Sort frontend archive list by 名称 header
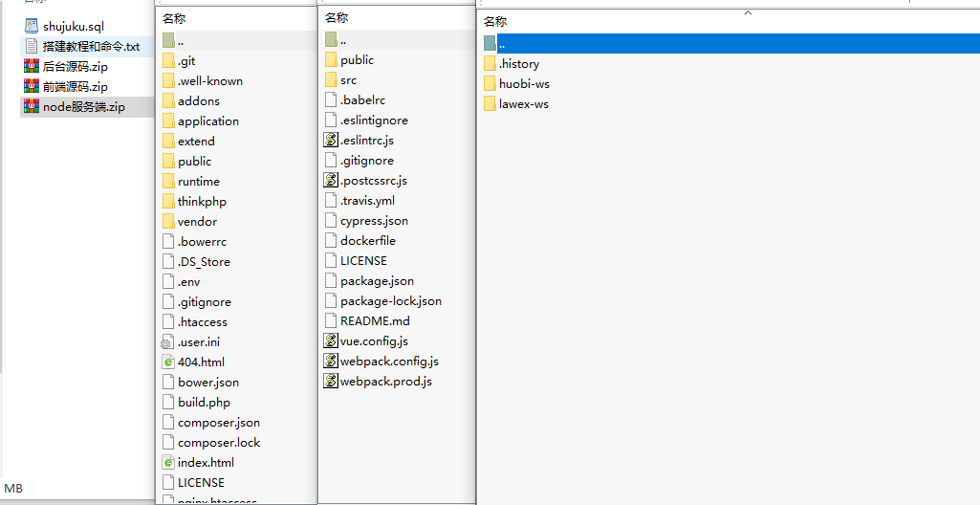 pyautogui.click(x=337, y=18)
